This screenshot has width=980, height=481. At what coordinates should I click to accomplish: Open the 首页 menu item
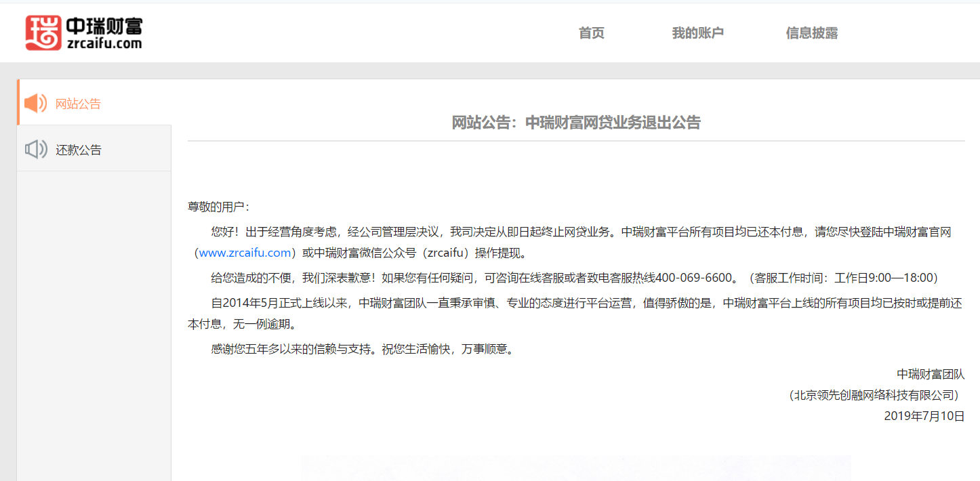click(590, 32)
